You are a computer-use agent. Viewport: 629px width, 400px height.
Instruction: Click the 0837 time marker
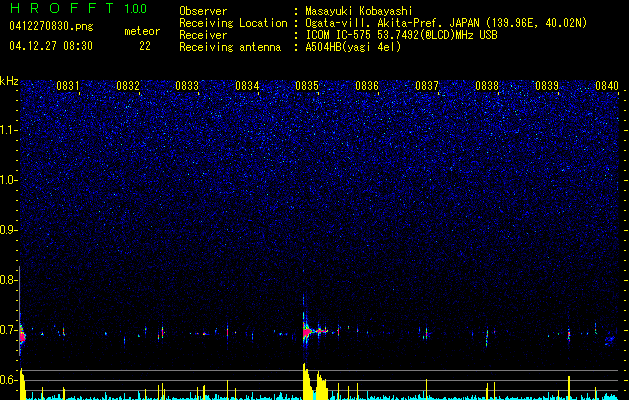click(427, 86)
